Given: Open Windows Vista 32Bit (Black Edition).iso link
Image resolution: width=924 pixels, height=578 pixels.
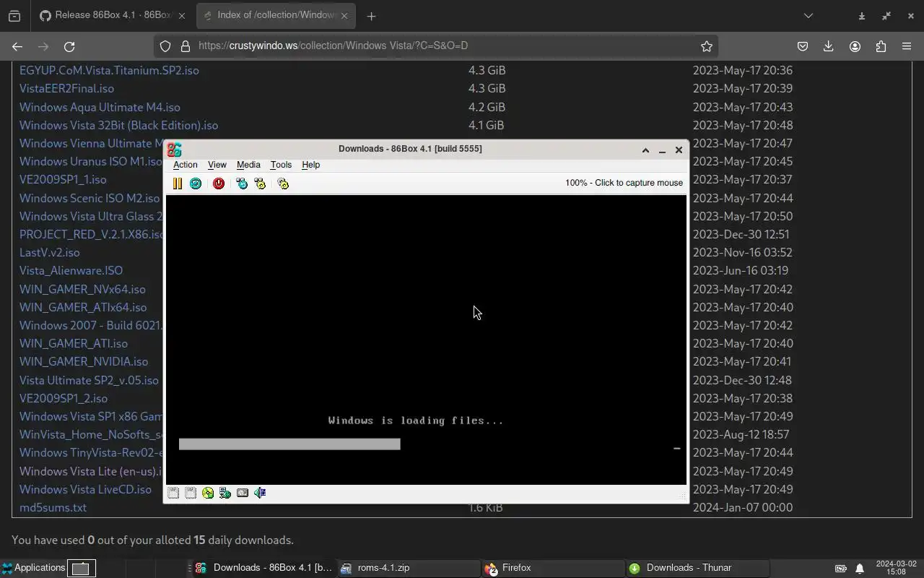Looking at the screenshot, I should (118, 125).
